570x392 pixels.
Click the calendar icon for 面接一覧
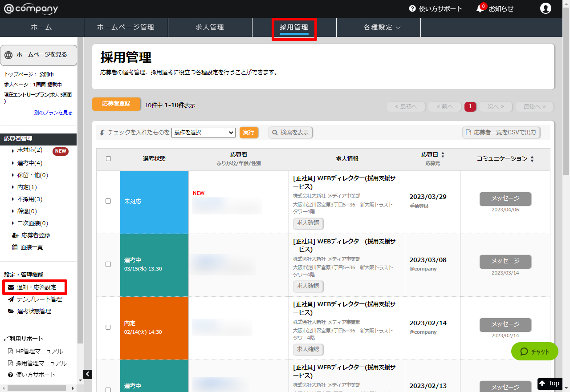pos(15,247)
